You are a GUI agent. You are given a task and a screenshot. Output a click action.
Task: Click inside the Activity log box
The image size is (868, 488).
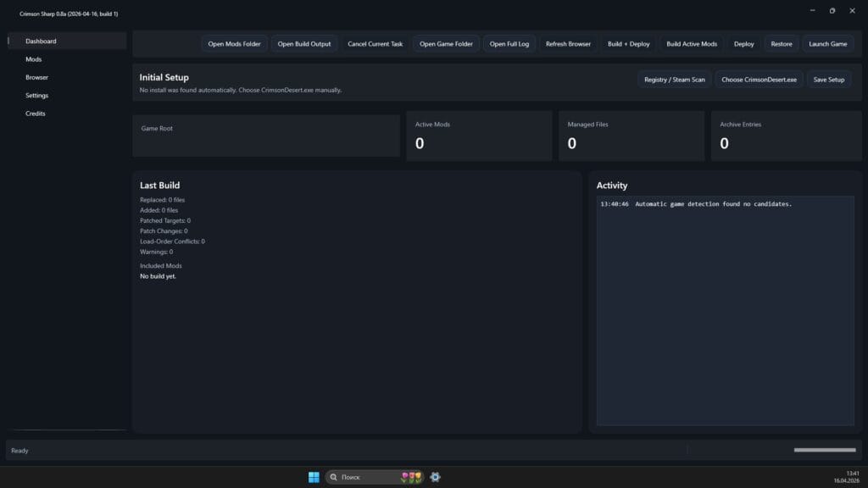point(726,311)
